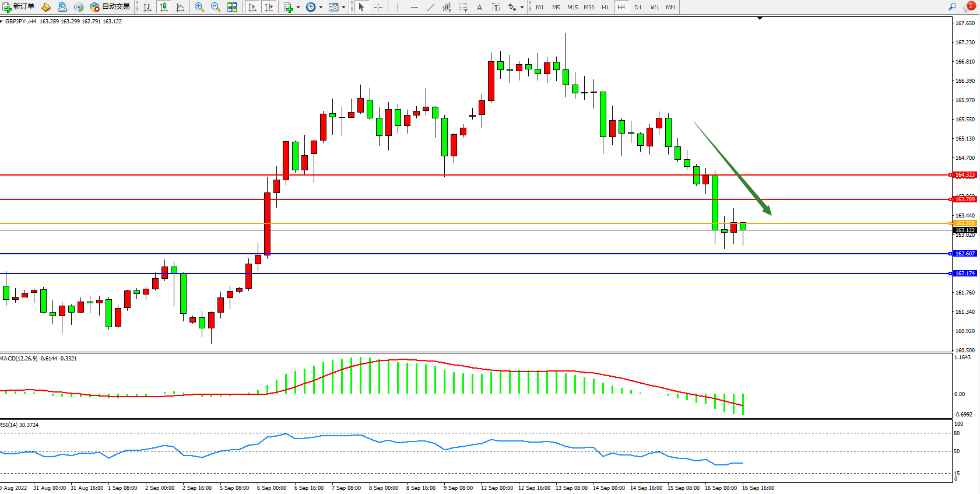Toggle the chart auto scroll button
The height and width of the screenshot is (494, 980).
pos(252,7)
